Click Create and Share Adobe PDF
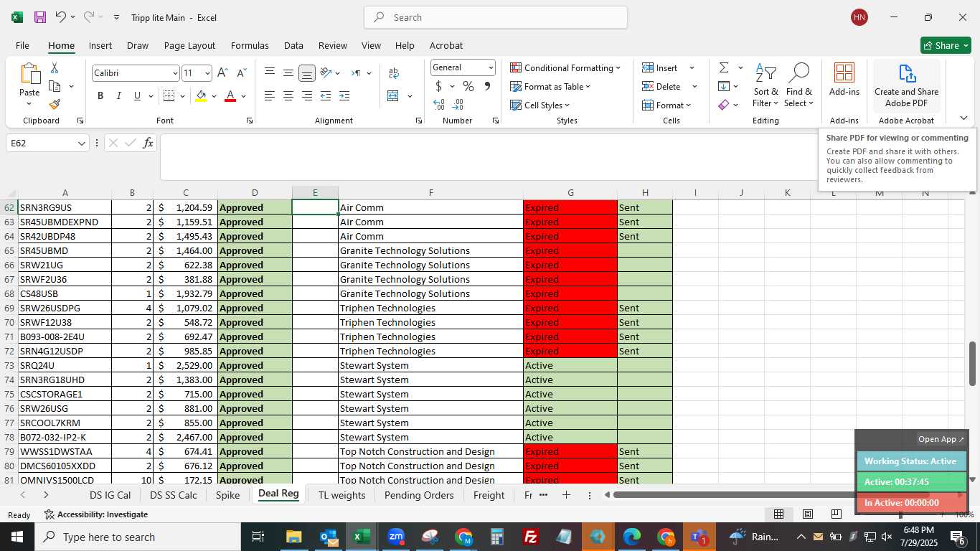This screenshot has height=551, width=980. 906,85
